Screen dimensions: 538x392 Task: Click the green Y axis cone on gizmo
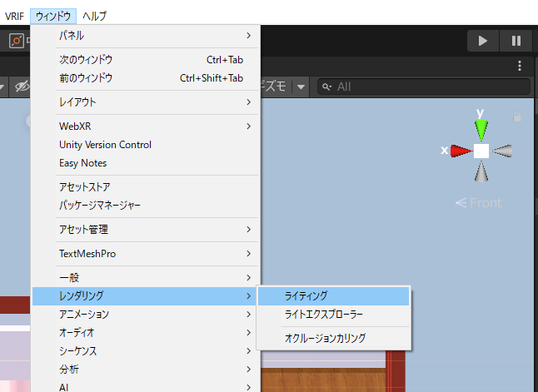481,127
